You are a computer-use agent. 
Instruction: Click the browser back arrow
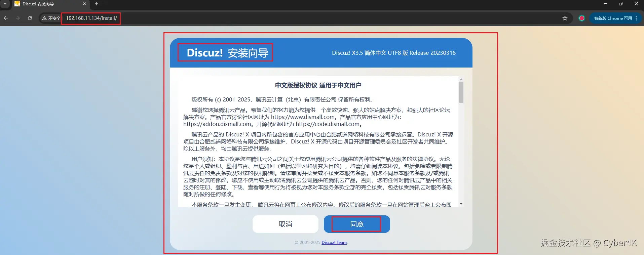point(6,18)
